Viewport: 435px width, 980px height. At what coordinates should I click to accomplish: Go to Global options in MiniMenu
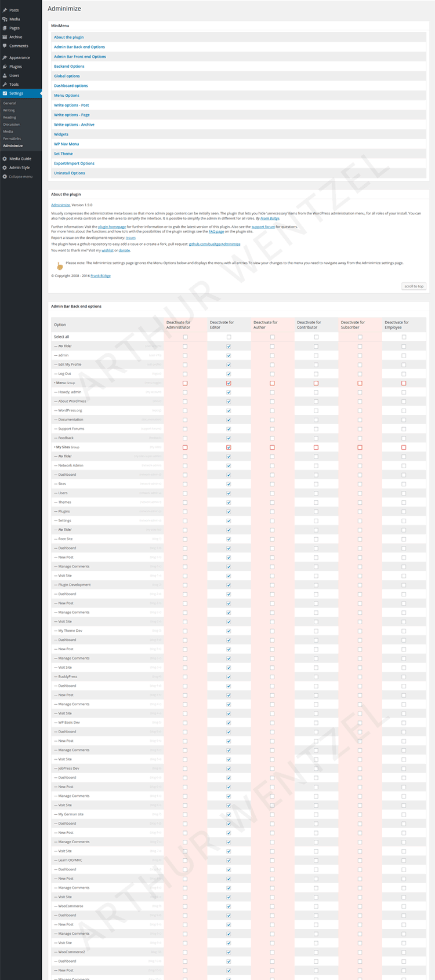coord(67,76)
